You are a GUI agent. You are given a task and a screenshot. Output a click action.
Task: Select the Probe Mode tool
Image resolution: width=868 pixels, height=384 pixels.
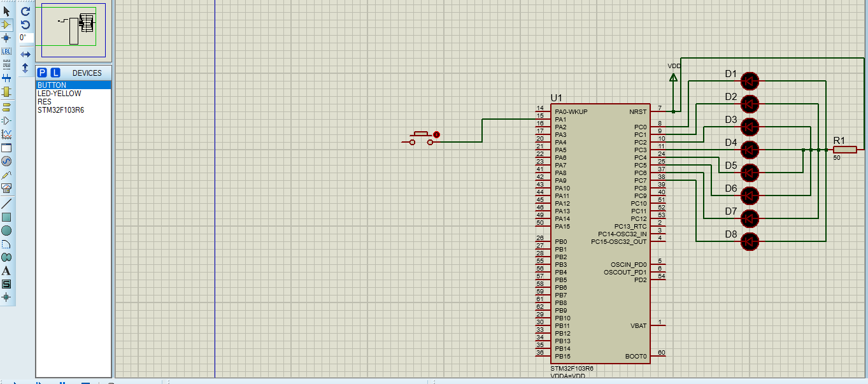click(x=6, y=174)
